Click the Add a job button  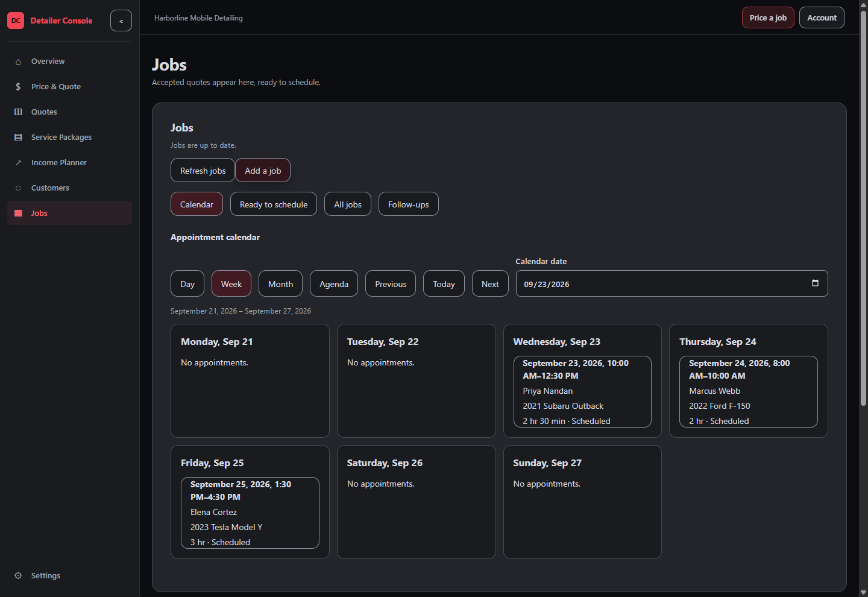pos(263,170)
